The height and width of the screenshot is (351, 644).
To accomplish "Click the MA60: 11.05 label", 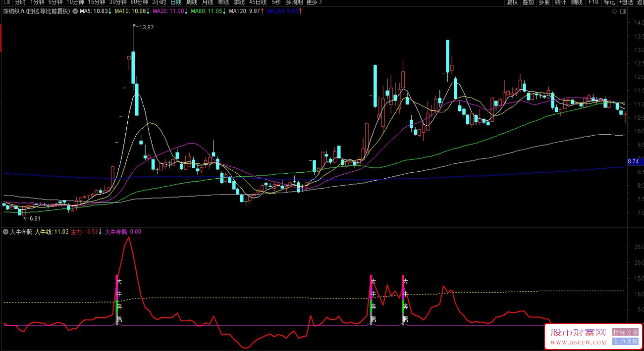I will tap(206, 11).
